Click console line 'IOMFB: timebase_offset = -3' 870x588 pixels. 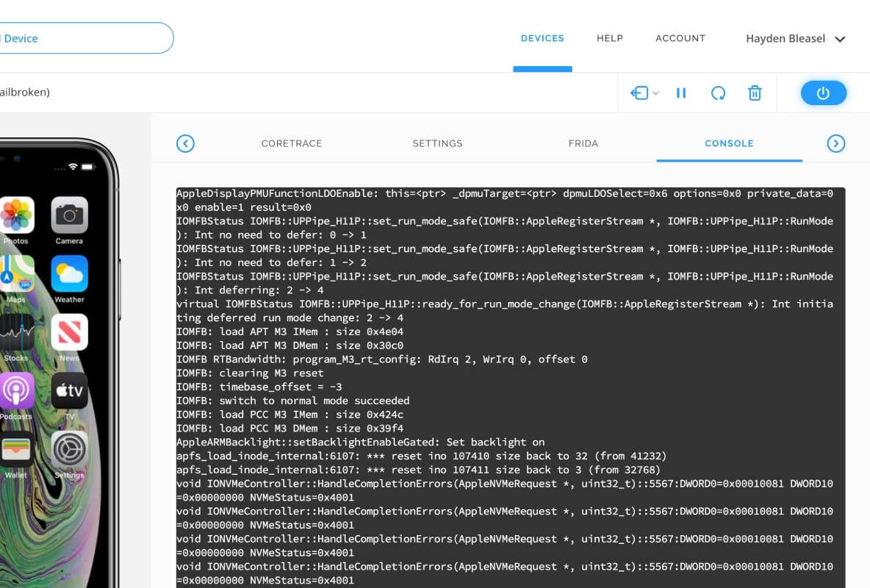click(259, 387)
